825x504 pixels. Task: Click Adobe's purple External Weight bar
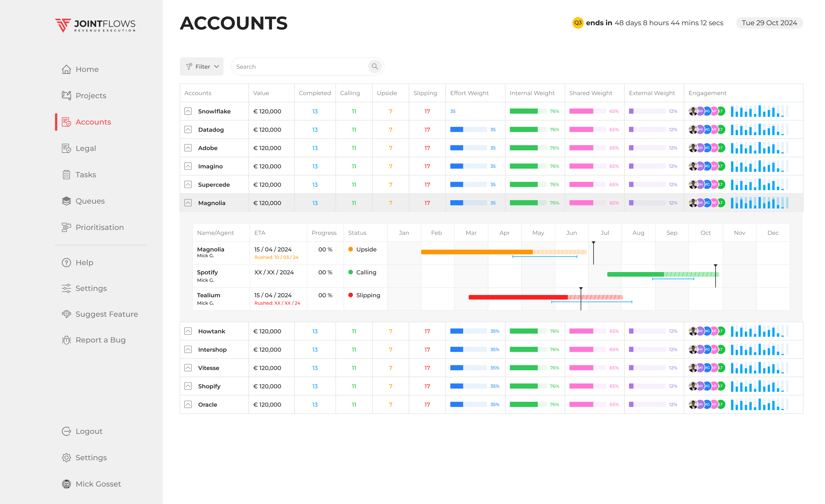[x=647, y=148]
